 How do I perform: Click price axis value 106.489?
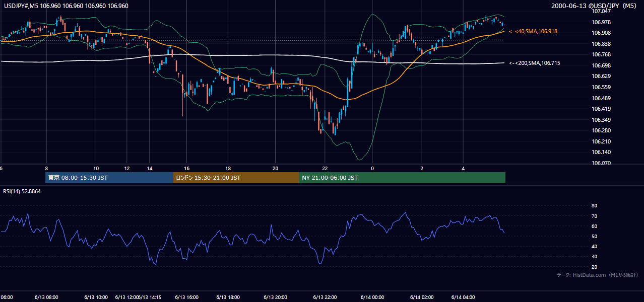pos(601,98)
